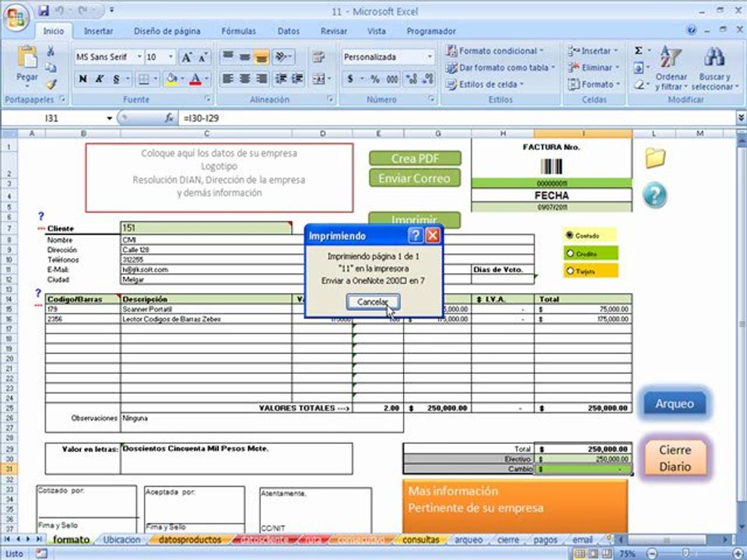Apply underline (S) formatting
747x560 pixels.
[x=116, y=79]
